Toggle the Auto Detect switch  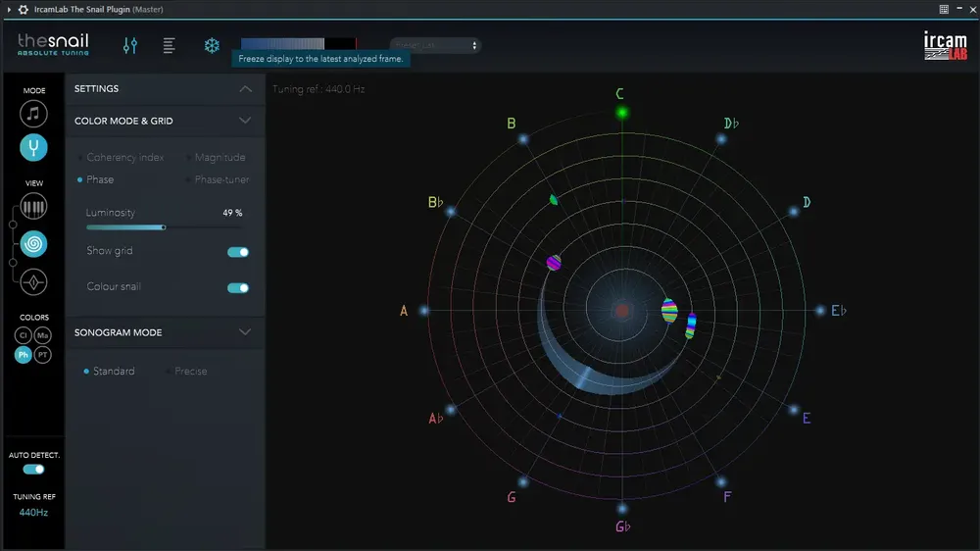click(x=33, y=469)
